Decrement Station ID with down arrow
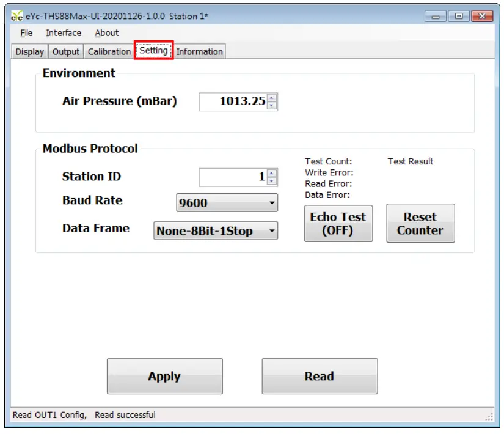 [x=272, y=181]
